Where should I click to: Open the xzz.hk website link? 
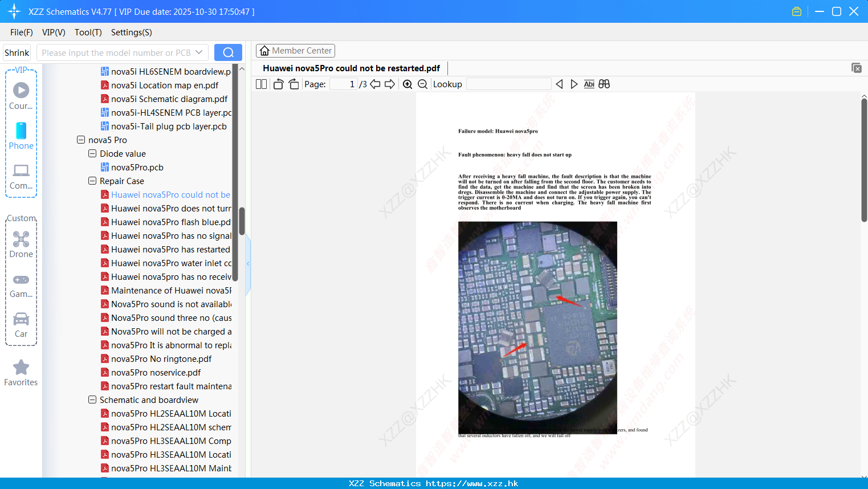[472, 483]
